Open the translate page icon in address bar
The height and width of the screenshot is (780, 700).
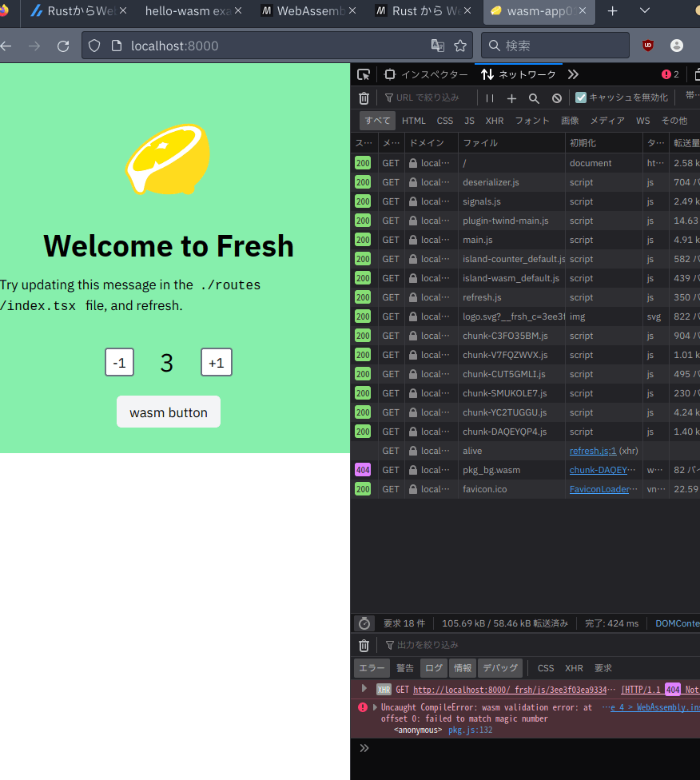tap(438, 46)
